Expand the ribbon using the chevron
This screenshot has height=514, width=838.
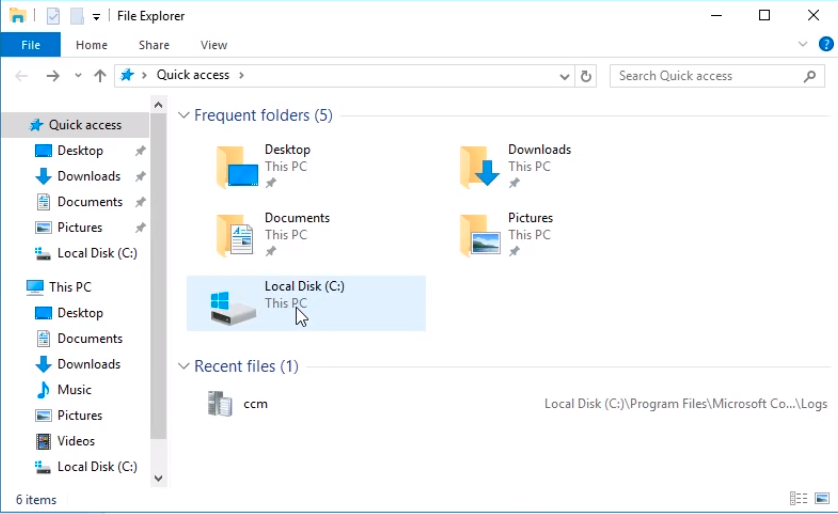(803, 44)
